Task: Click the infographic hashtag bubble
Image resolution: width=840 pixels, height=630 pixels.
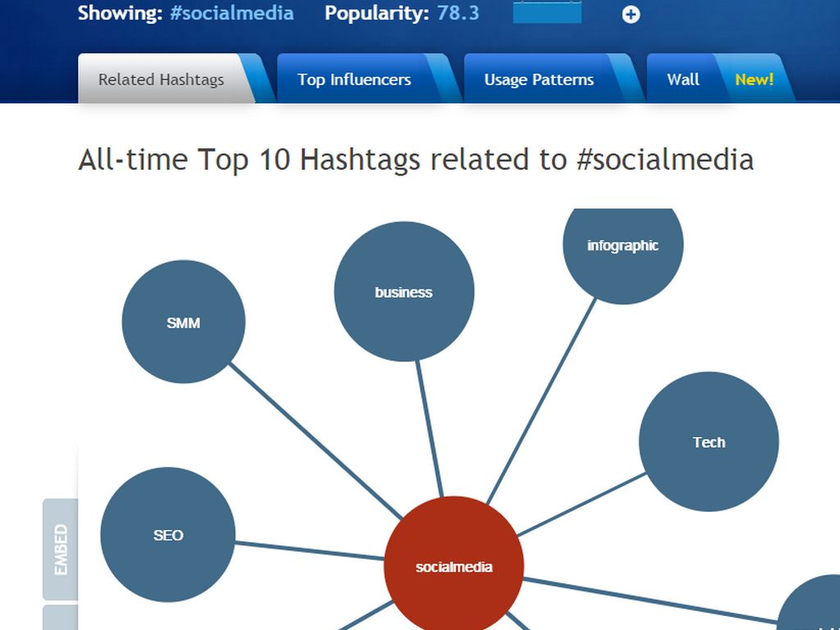Action: tap(623, 246)
